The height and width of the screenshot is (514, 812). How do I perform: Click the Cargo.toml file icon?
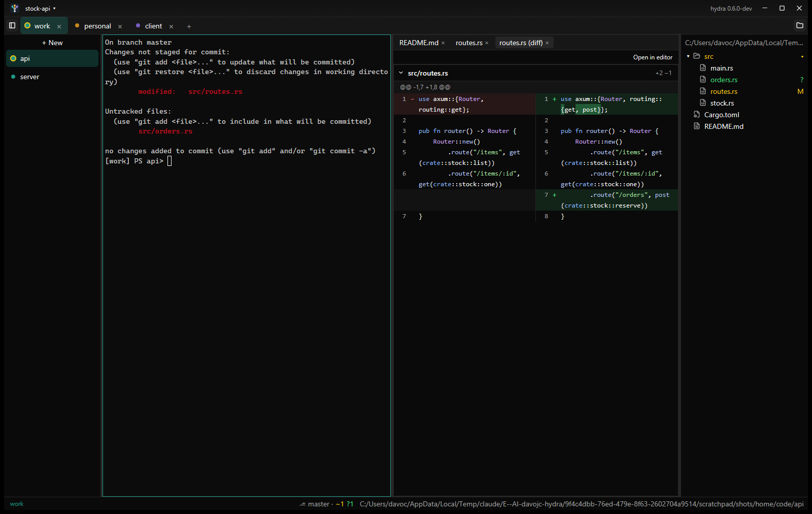(x=697, y=115)
